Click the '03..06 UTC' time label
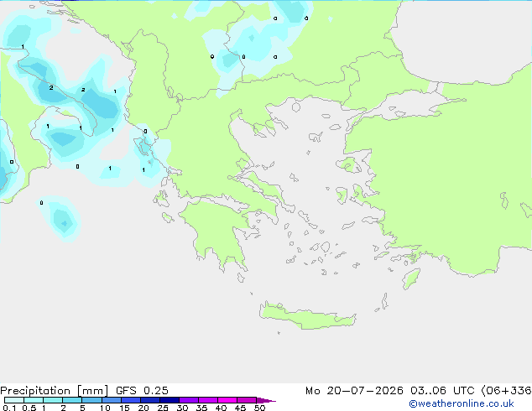Viewport: 532px width, 411px height. tap(442, 391)
